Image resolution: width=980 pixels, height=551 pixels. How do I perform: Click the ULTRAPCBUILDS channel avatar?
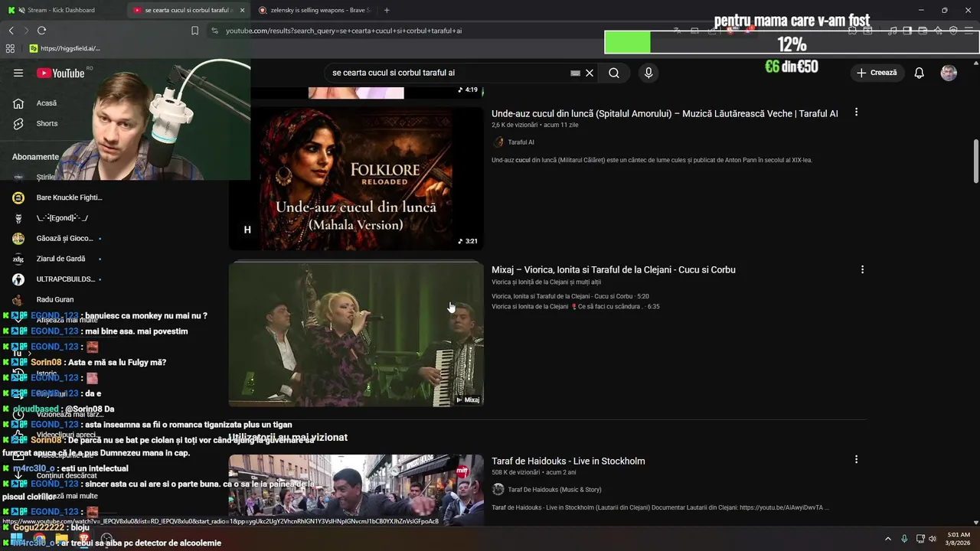click(x=18, y=279)
